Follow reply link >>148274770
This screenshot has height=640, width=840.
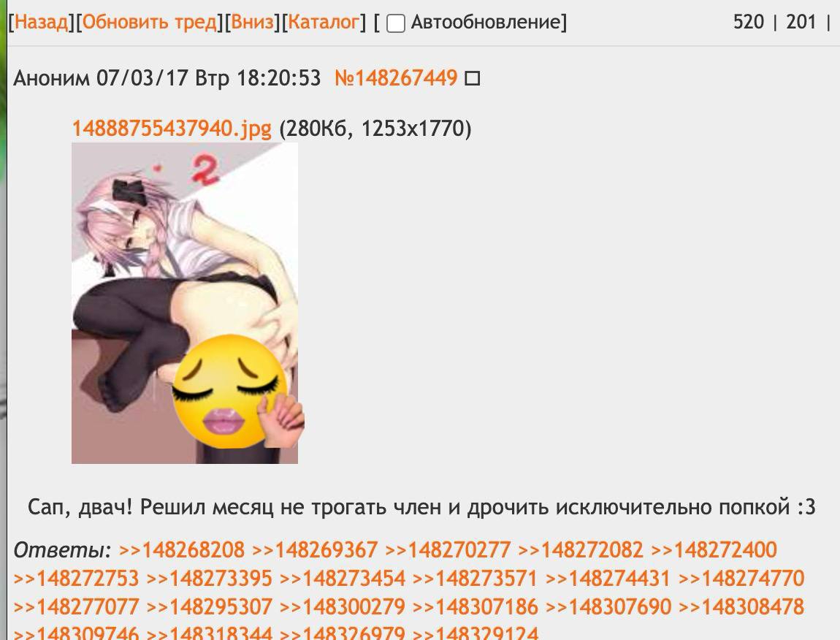[741, 579]
